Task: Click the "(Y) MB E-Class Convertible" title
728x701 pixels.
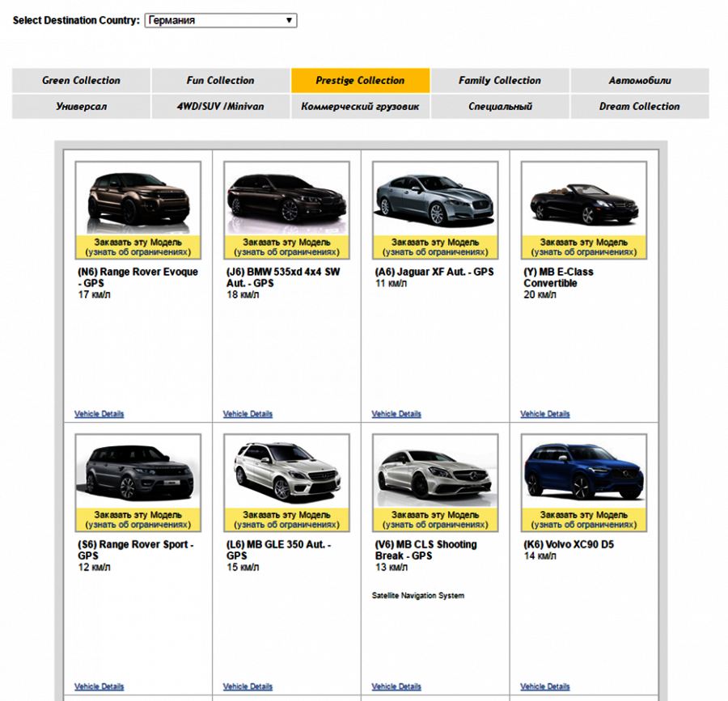Action: click(x=558, y=277)
